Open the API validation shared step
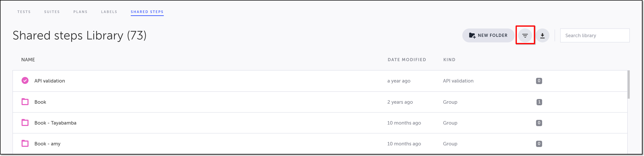Viewport: 644px width, 156px height. [x=50, y=81]
